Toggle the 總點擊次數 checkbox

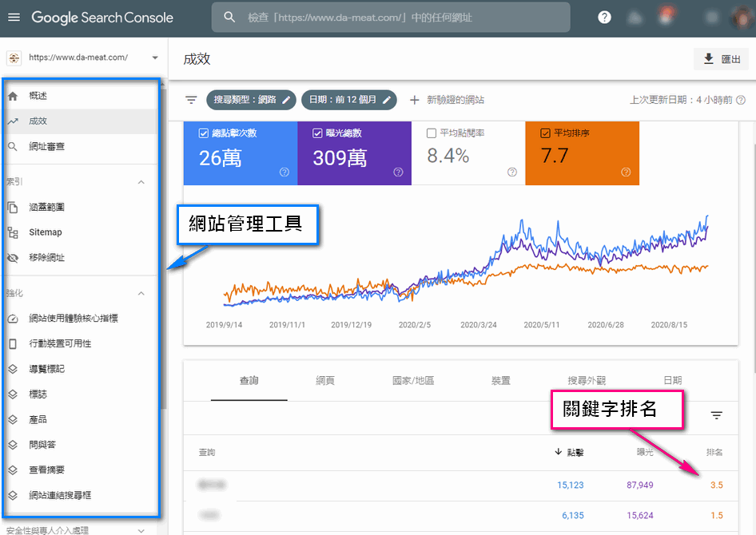point(204,133)
